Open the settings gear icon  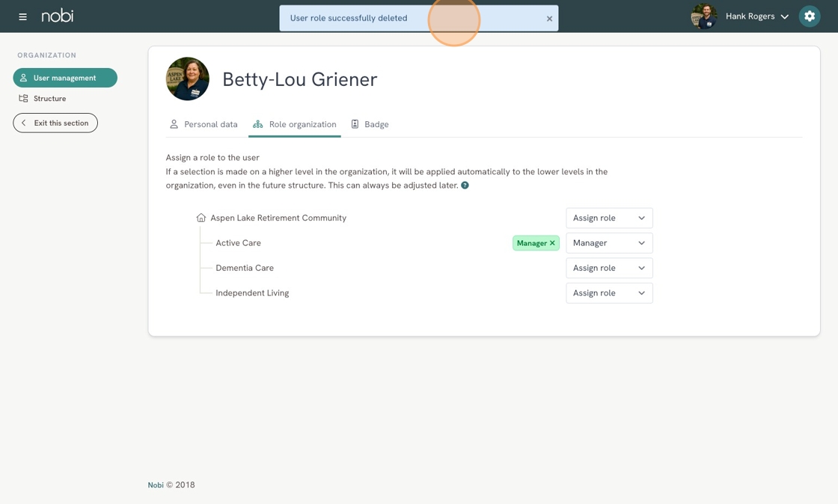tap(809, 16)
